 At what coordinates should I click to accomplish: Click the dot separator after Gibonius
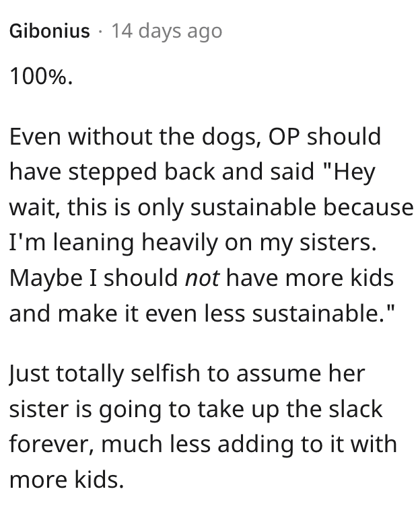(101, 32)
